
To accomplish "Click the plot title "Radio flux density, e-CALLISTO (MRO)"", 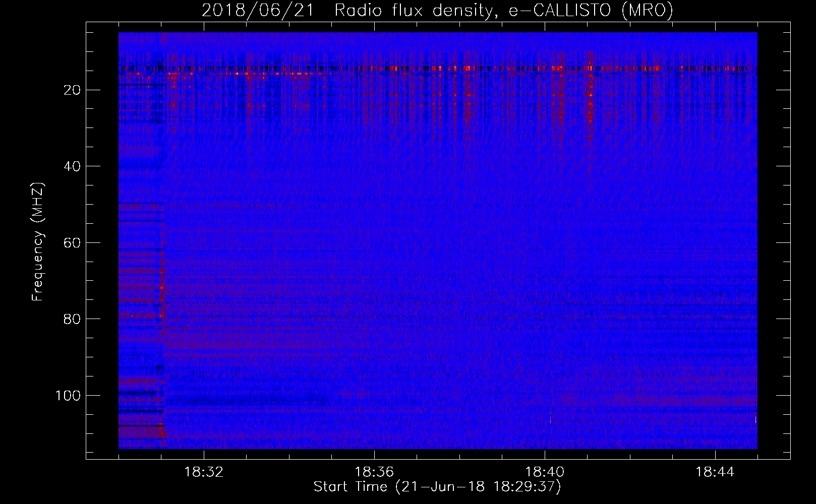I will (504, 10).
